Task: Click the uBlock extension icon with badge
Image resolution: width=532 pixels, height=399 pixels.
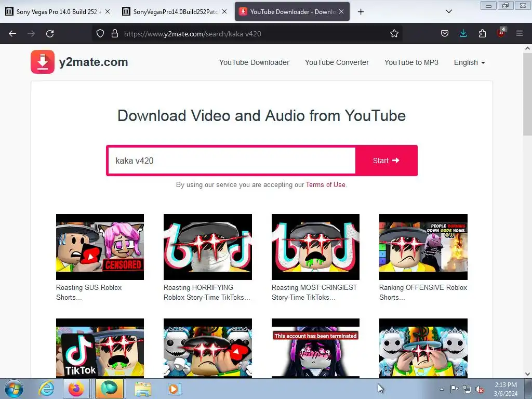Action: pos(501,33)
